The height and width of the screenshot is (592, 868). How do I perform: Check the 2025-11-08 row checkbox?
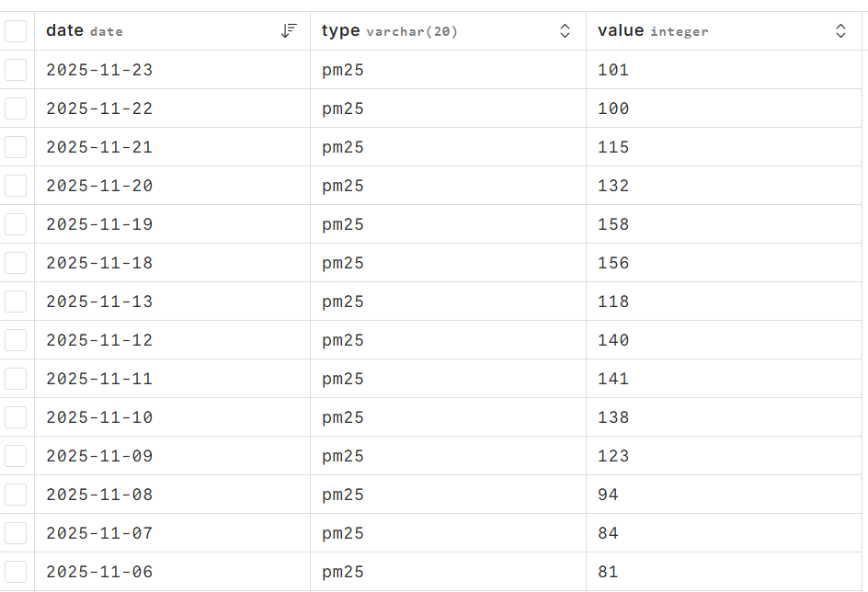point(16,495)
